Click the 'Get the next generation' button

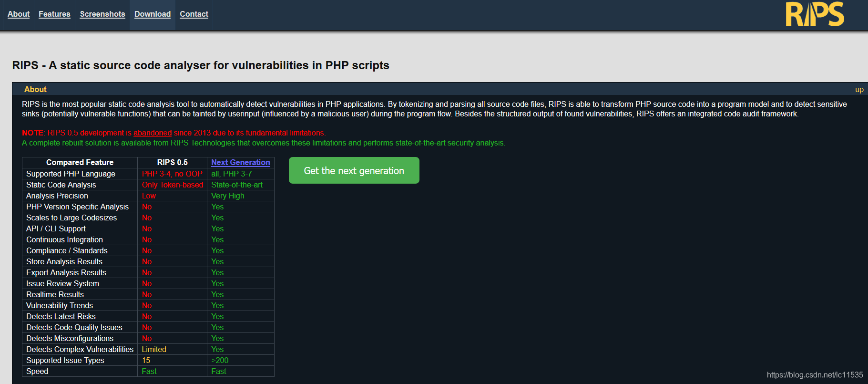tap(354, 170)
